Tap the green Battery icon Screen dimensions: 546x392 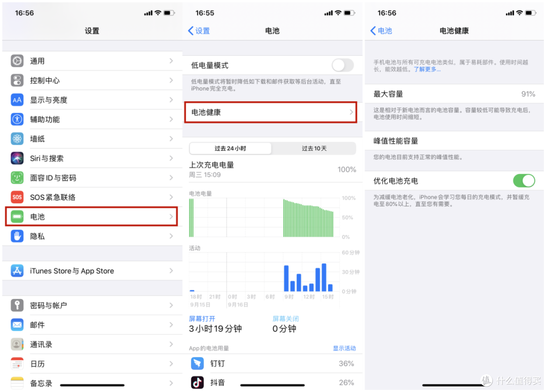17,216
